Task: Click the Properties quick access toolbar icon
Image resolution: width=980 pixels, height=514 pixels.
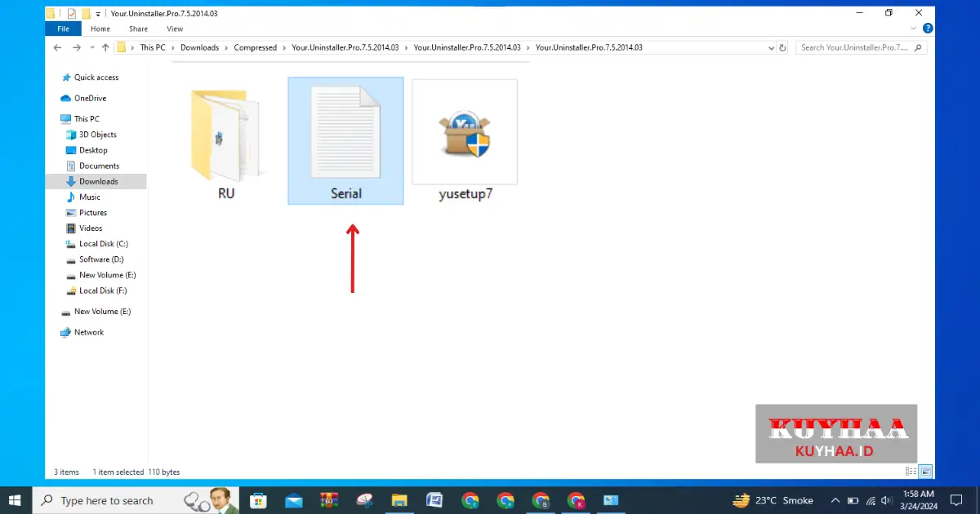Action: click(x=72, y=14)
